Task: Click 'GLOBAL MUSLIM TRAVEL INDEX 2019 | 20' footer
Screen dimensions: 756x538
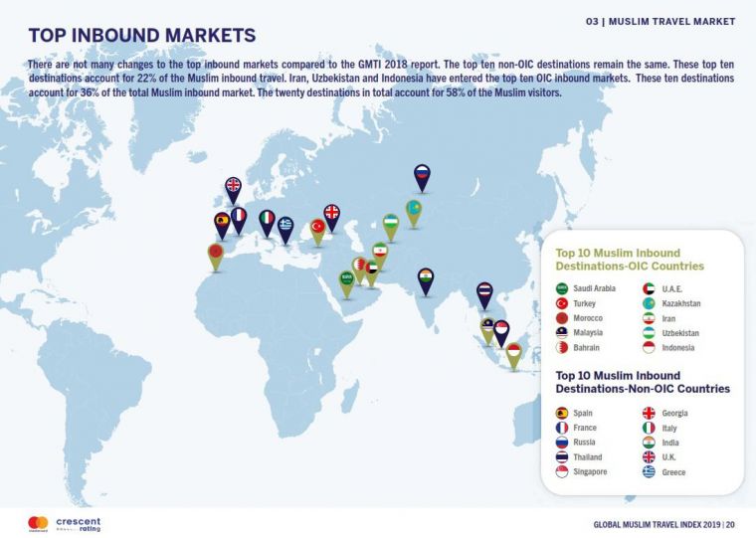Action: coord(663,524)
